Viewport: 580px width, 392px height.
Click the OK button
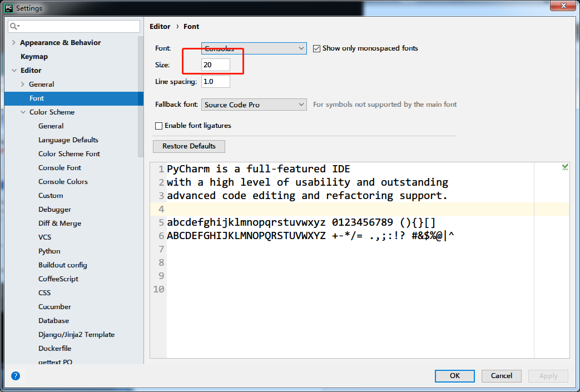click(455, 376)
